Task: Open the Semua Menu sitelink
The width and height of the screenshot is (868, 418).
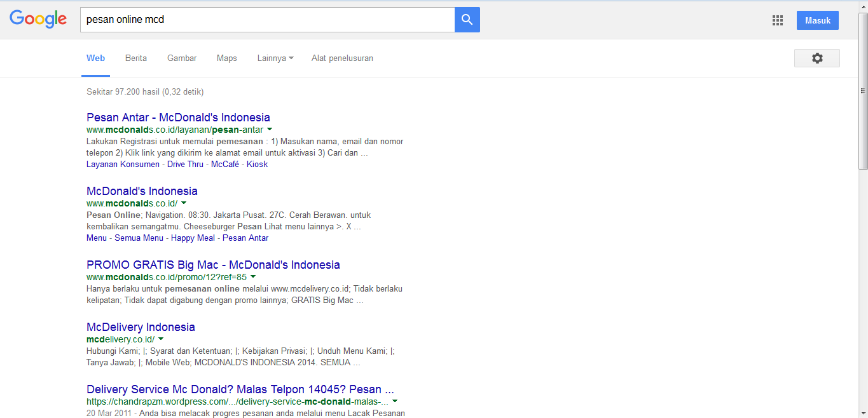Action: coord(139,238)
